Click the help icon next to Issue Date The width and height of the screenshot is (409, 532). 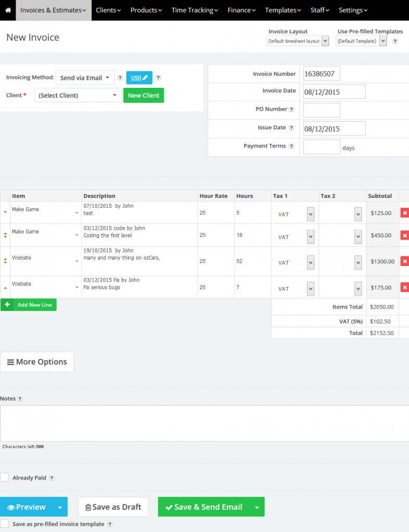292,128
